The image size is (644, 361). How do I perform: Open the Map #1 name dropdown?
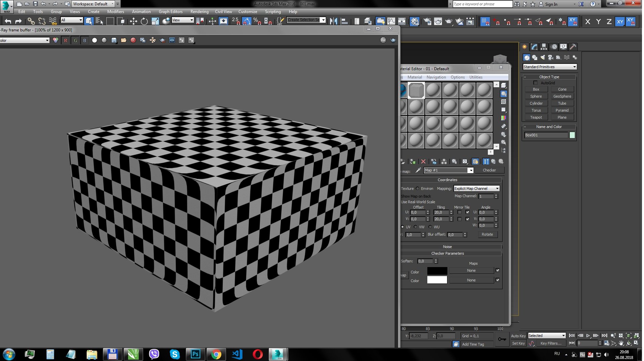[x=470, y=170]
